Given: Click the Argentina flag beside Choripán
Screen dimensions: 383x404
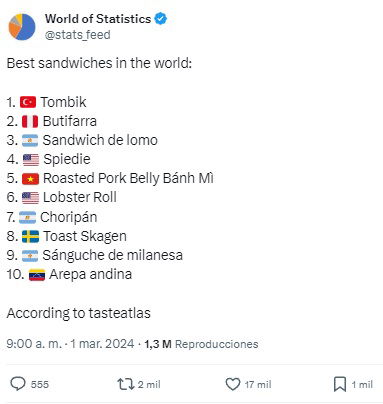Looking at the screenshot, I should 27,217.
